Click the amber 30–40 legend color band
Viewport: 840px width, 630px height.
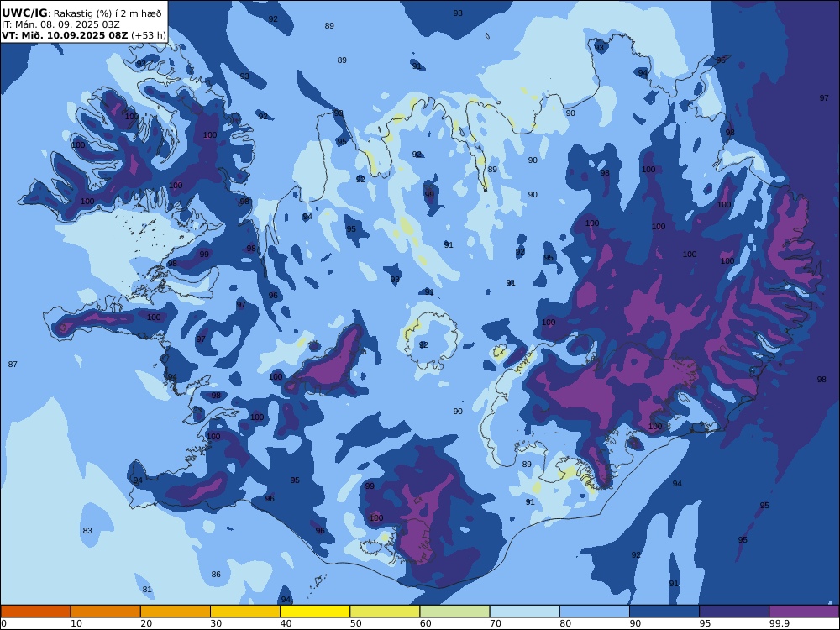point(245,612)
